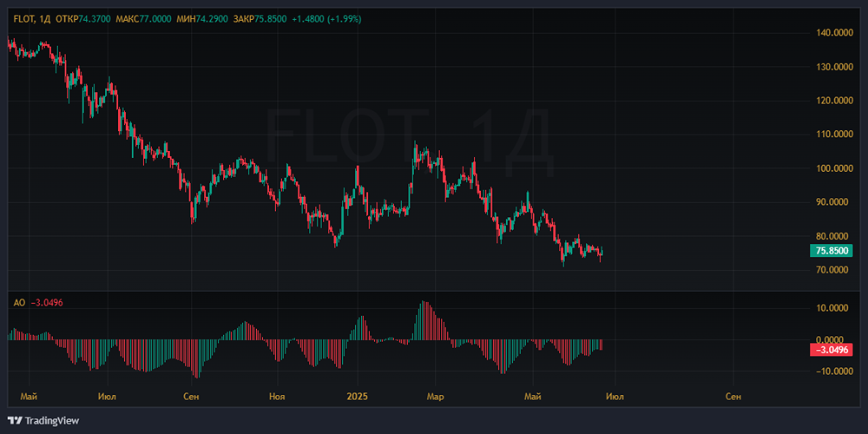Viewport: 868px width, 434px height.
Task: Click the red -3.0496 axis value tag
Action: point(829,350)
